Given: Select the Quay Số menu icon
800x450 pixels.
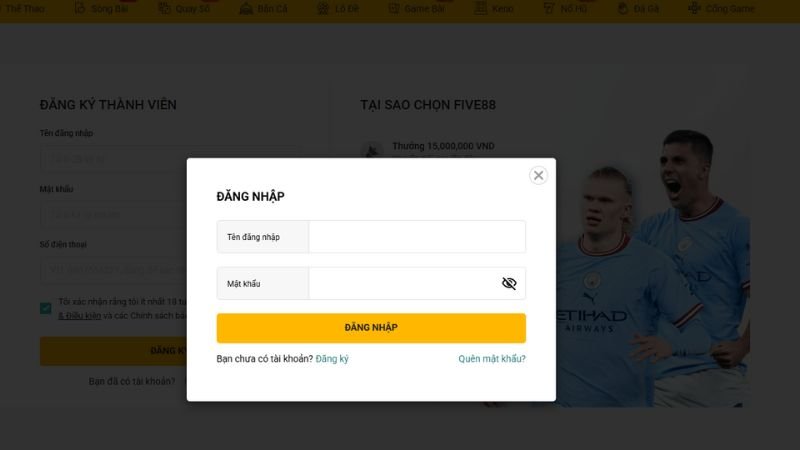Looking at the screenshot, I should click(164, 8).
